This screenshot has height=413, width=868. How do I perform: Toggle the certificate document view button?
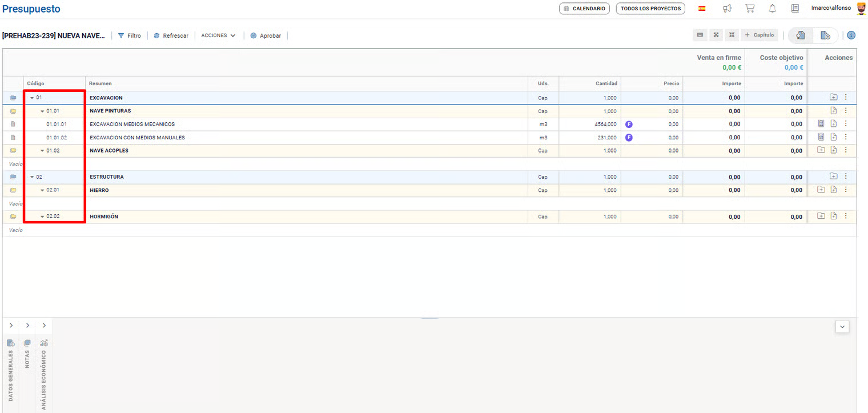801,35
